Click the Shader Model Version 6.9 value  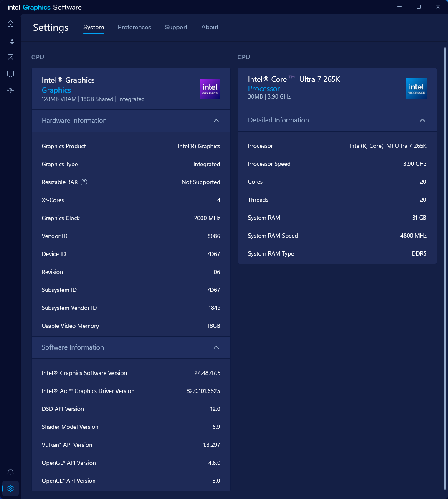(216, 427)
